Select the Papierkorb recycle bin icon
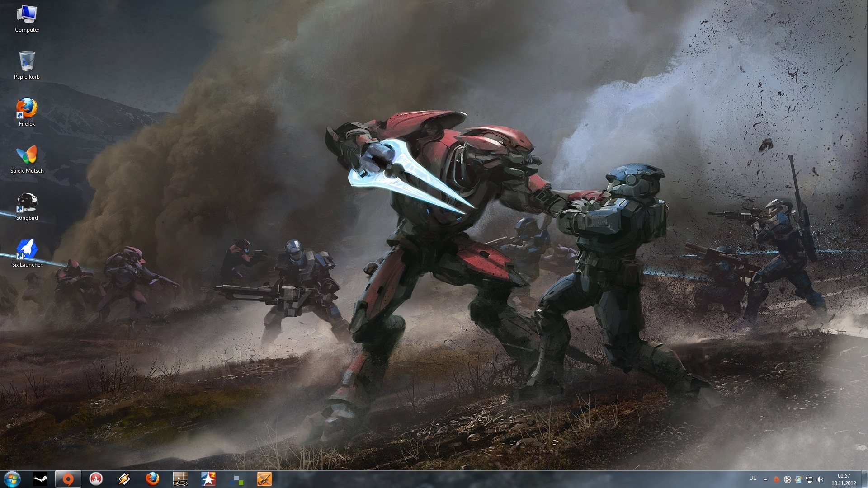 click(27, 66)
